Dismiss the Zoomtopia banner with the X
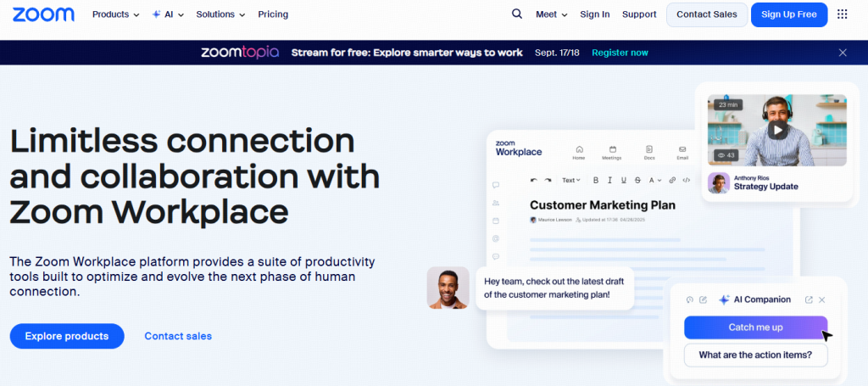The image size is (868, 386). tap(843, 53)
